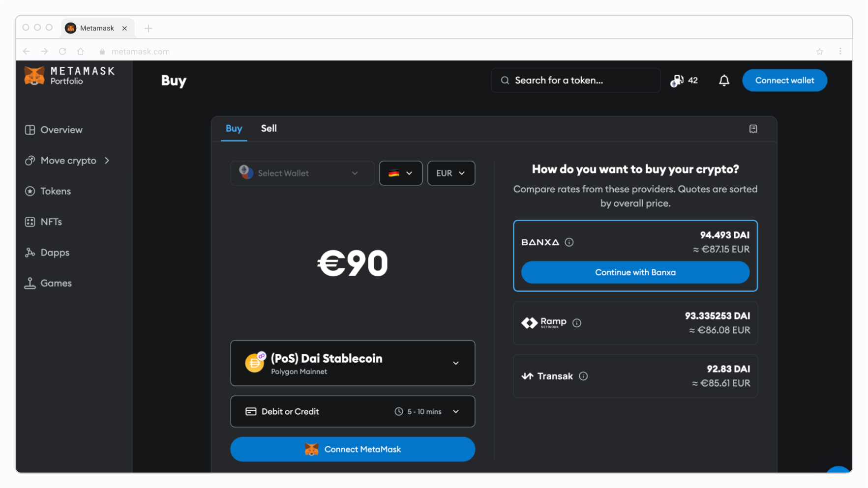This screenshot has height=488, width=868.
Task: Show info for Transak provider
Action: [583, 376]
